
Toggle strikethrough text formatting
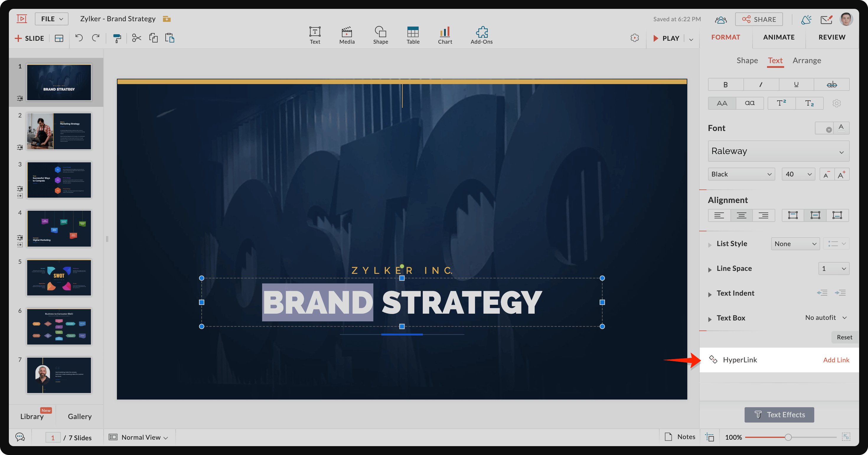coord(831,84)
